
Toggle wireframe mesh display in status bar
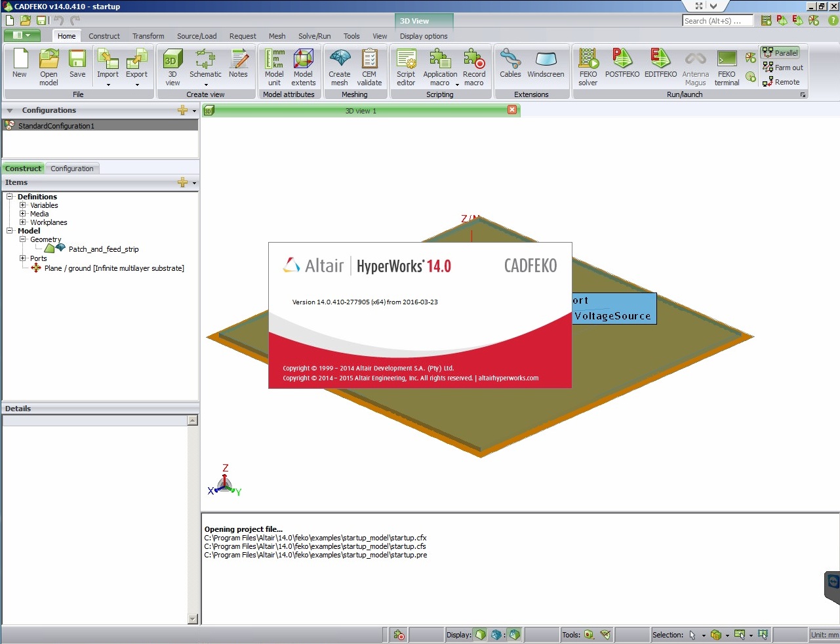[496, 634]
